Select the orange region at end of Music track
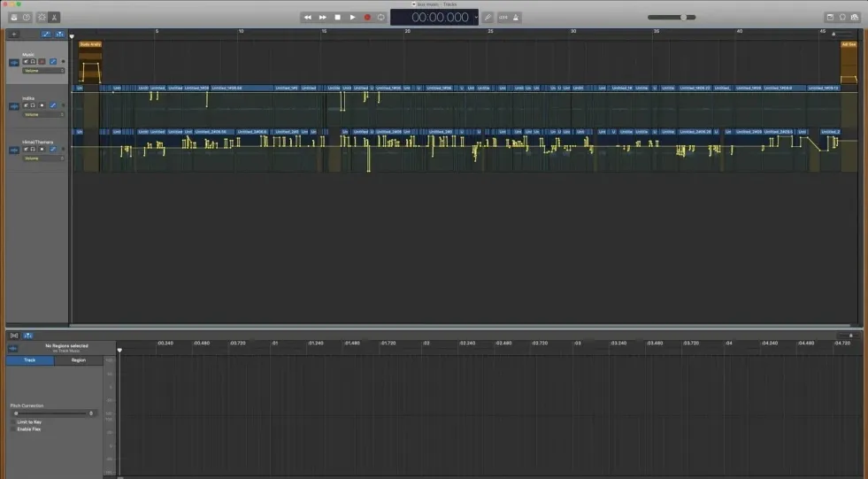The height and width of the screenshot is (479, 868). point(849,62)
